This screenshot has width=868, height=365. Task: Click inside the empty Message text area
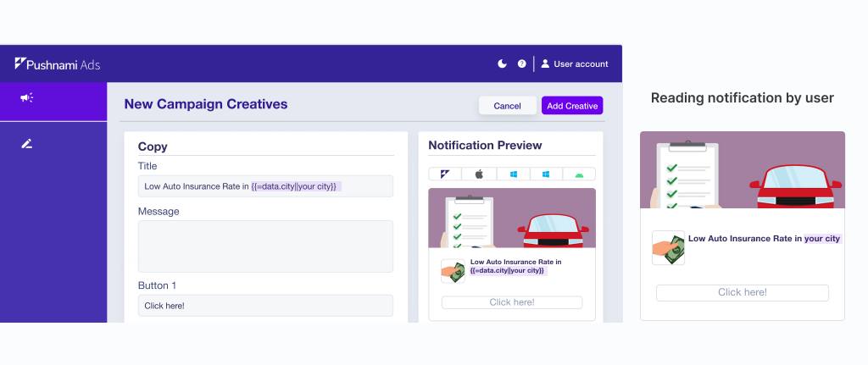[265, 246]
